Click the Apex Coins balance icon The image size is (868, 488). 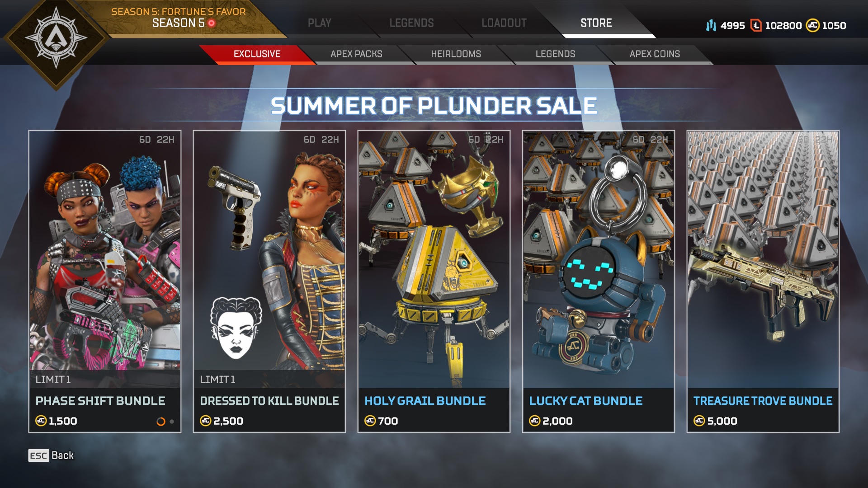coord(812,25)
